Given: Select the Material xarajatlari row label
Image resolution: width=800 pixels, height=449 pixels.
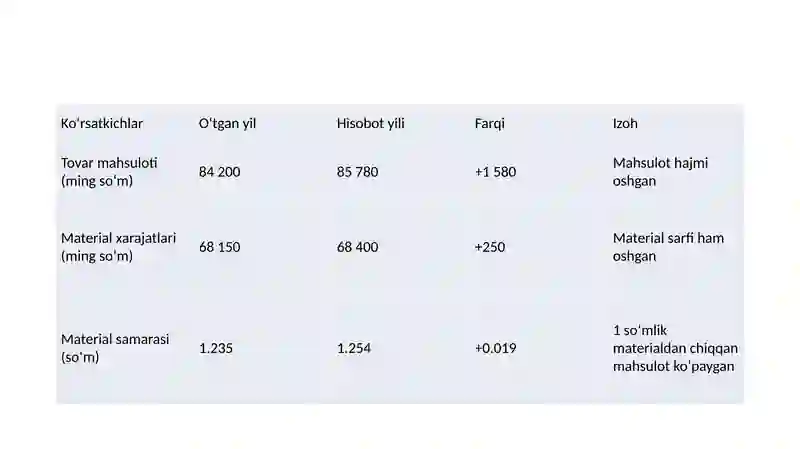Looking at the screenshot, I should point(118,247).
